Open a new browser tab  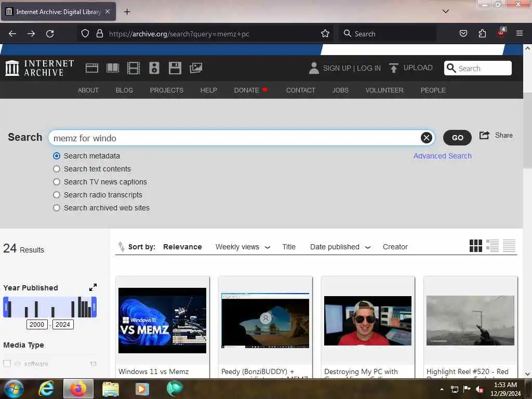click(127, 11)
